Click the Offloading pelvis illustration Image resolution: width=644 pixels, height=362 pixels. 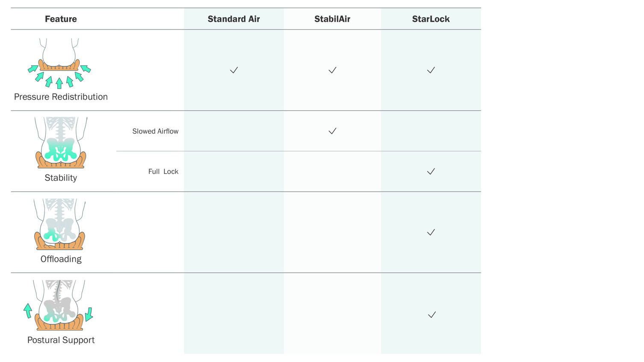(x=60, y=224)
